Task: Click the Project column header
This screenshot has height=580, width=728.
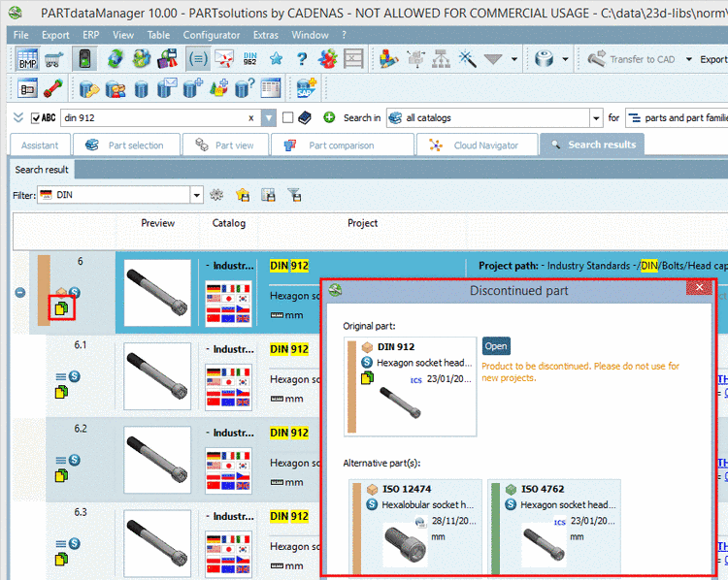Action: click(362, 223)
